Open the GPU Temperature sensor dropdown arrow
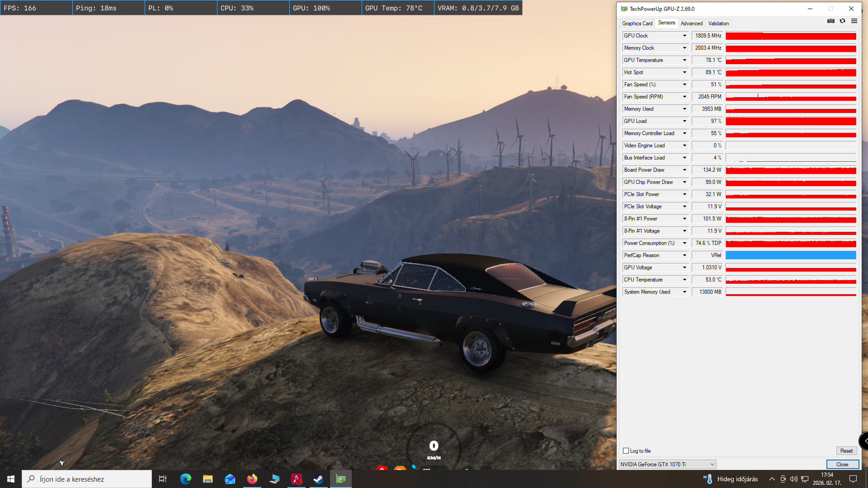 (684, 60)
